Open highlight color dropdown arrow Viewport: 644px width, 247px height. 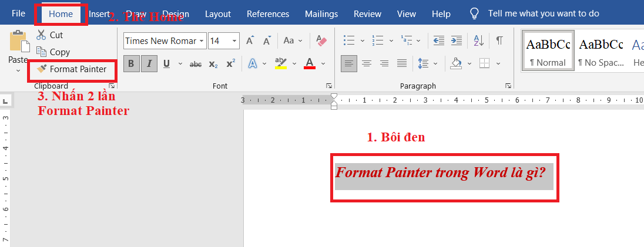pyautogui.click(x=294, y=64)
